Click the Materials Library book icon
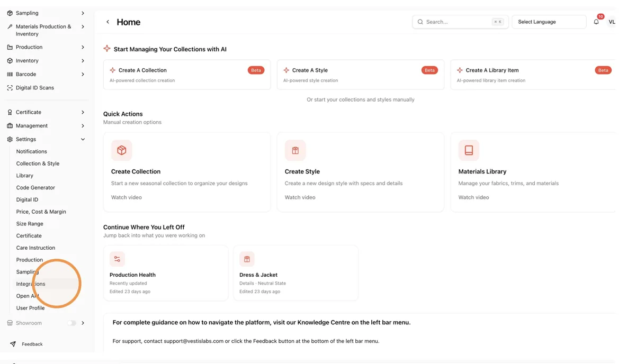 pos(469,150)
